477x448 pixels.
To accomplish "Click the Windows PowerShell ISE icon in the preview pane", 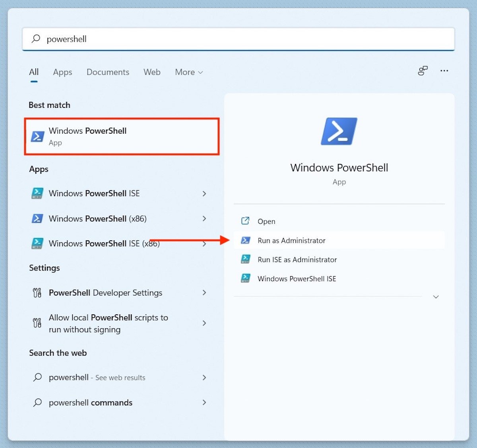I will tap(246, 278).
